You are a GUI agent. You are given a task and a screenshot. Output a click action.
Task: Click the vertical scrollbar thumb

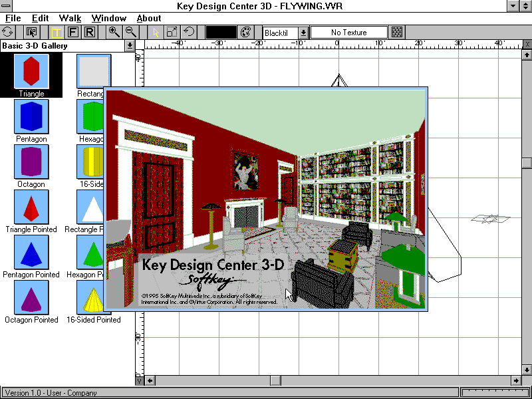(527, 163)
